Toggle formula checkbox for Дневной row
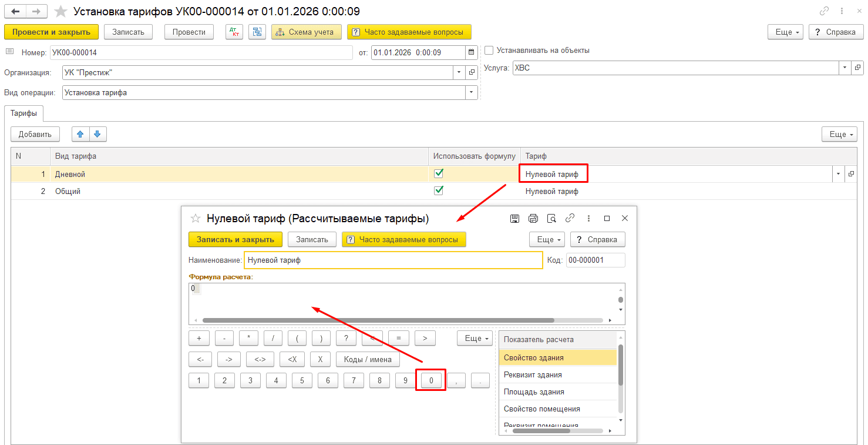The height and width of the screenshot is (445, 868). (438, 173)
